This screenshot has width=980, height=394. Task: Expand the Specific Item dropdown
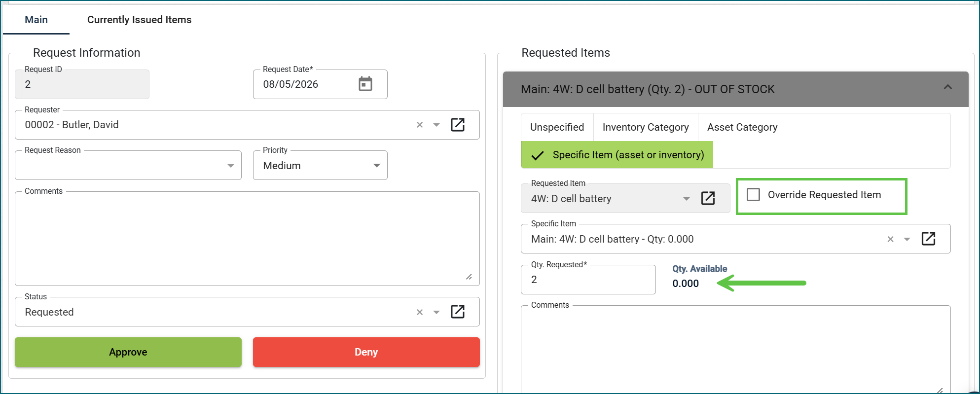(x=907, y=239)
